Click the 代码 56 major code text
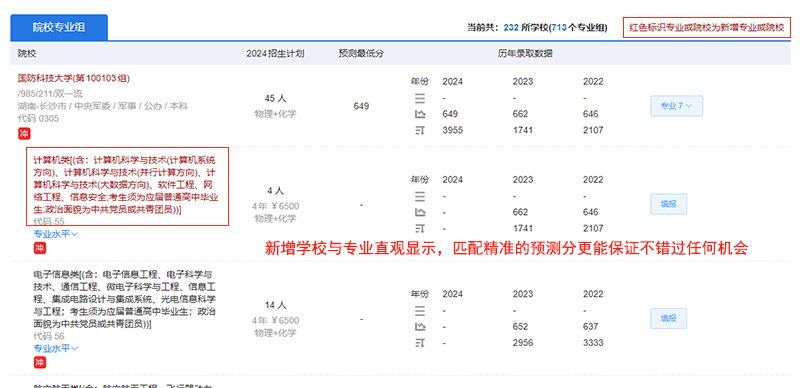This screenshot has width=806, height=388. (49, 337)
